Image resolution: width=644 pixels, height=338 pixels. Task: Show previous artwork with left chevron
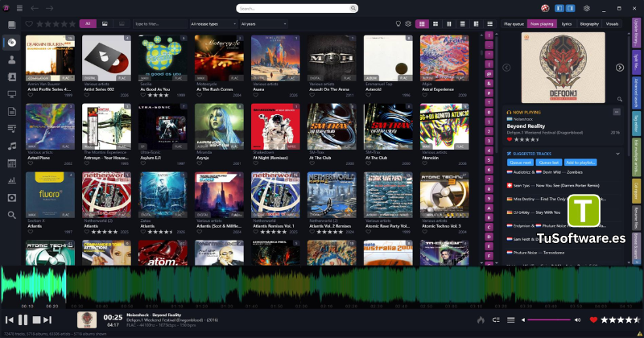[x=506, y=68]
